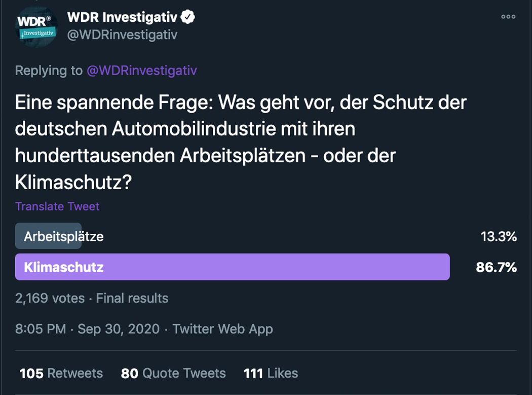Click the 86.7% poll percentage

click(x=496, y=267)
